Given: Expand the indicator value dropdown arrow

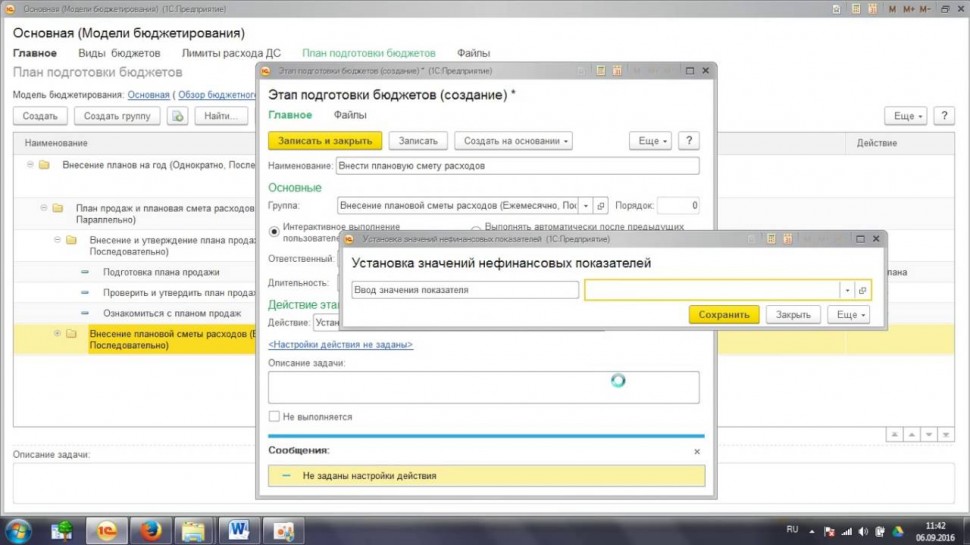Looking at the screenshot, I should point(848,290).
